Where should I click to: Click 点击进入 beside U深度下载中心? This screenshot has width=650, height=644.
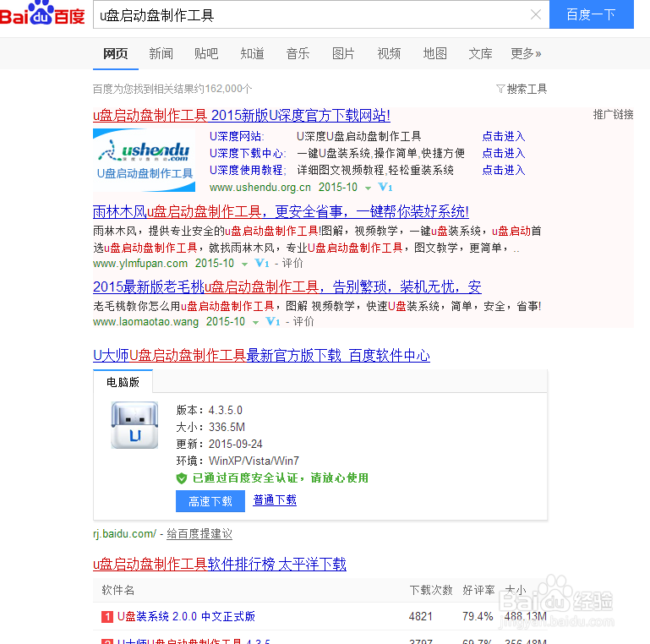tap(504, 153)
